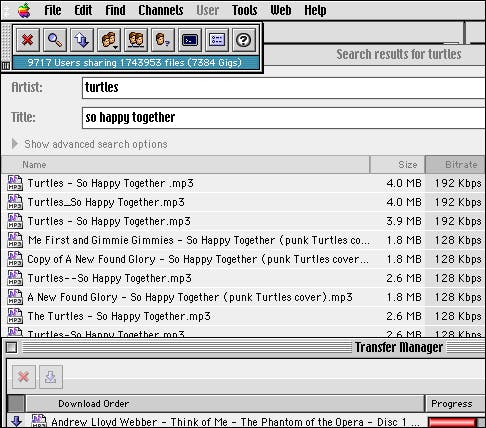Click the Transfer Manager download arrow icon
Image resolution: width=486 pixels, height=428 pixels.
pyautogui.click(x=51, y=377)
